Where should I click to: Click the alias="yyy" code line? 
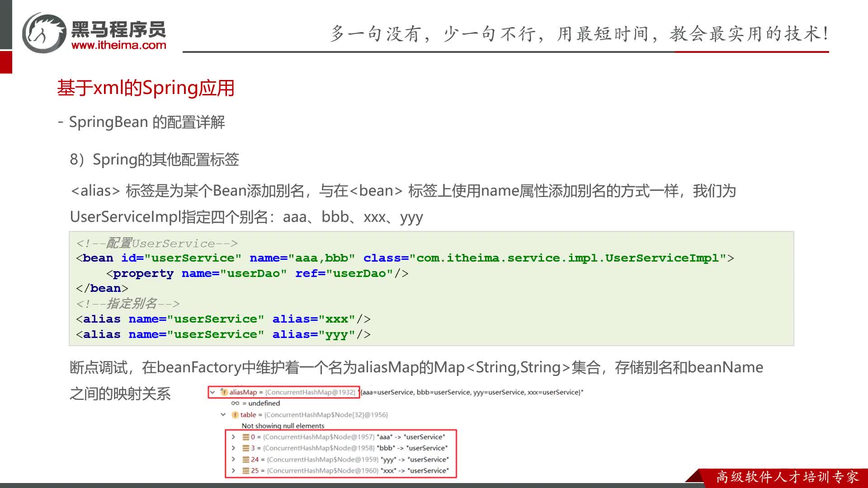click(223, 334)
